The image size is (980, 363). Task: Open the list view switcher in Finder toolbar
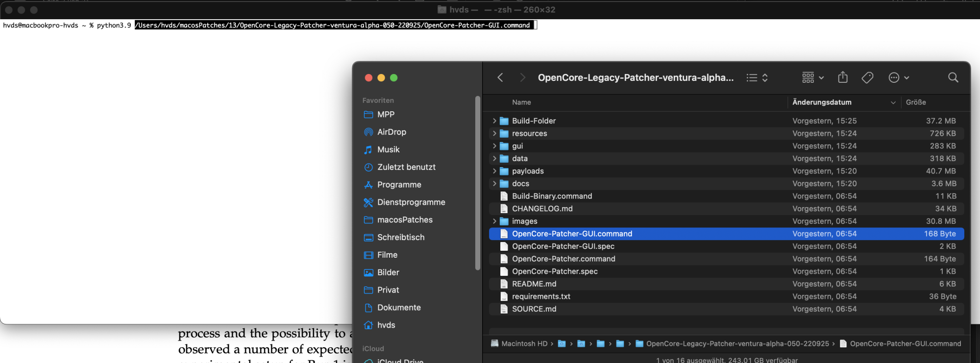(757, 77)
